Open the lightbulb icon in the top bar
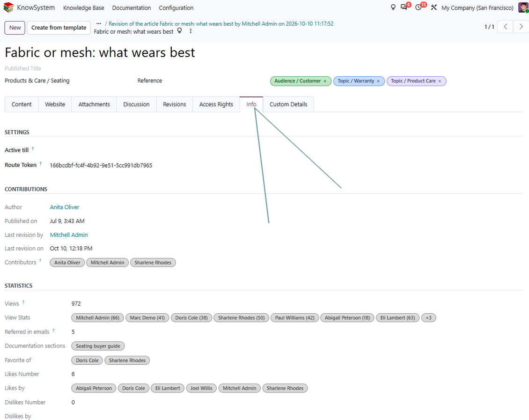This screenshot has height=420, width=529. pos(393,7)
